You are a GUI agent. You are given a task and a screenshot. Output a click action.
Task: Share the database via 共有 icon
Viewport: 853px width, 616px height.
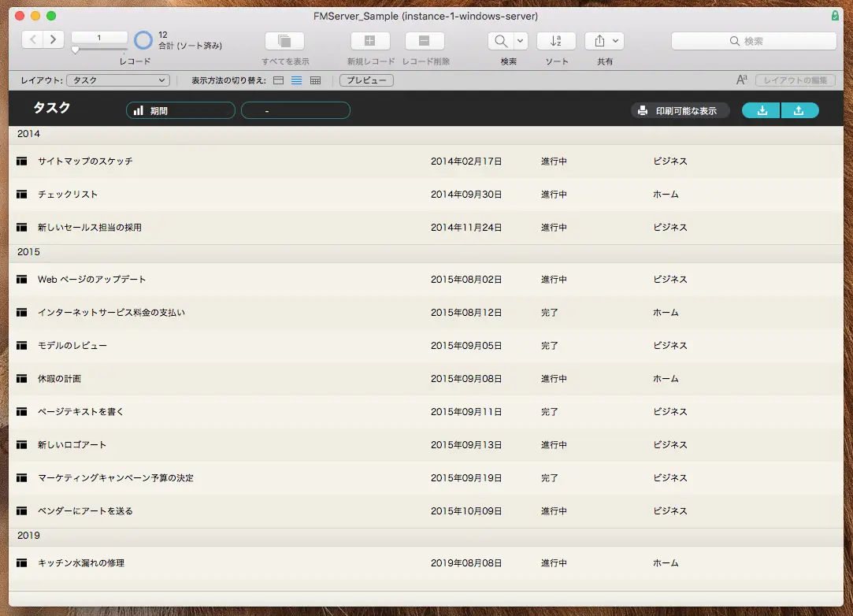pyautogui.click(x=599, y=40)
